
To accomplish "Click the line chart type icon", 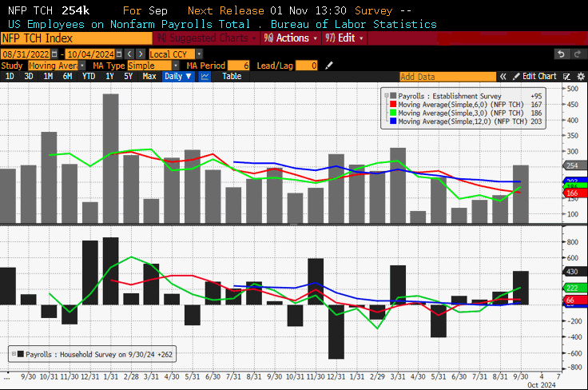I will point(205,77).
